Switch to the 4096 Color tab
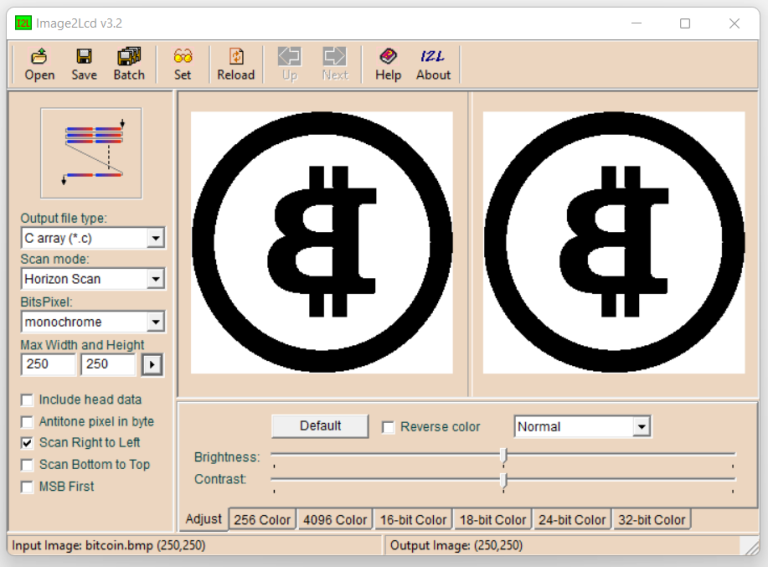Image resolution: width=768 pixels, height=567 pixels. (335, 520)
